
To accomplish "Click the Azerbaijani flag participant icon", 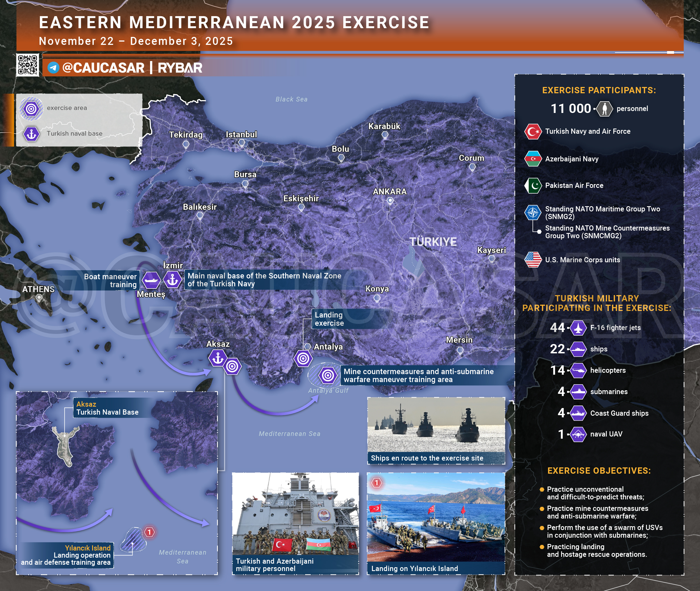I will tap(533, 159).
